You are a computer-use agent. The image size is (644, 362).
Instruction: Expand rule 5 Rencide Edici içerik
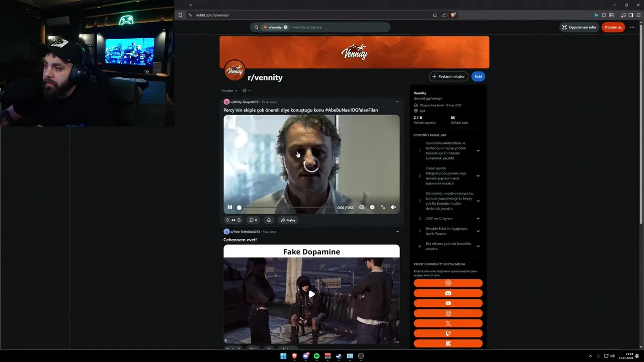(x=478, y=231)
